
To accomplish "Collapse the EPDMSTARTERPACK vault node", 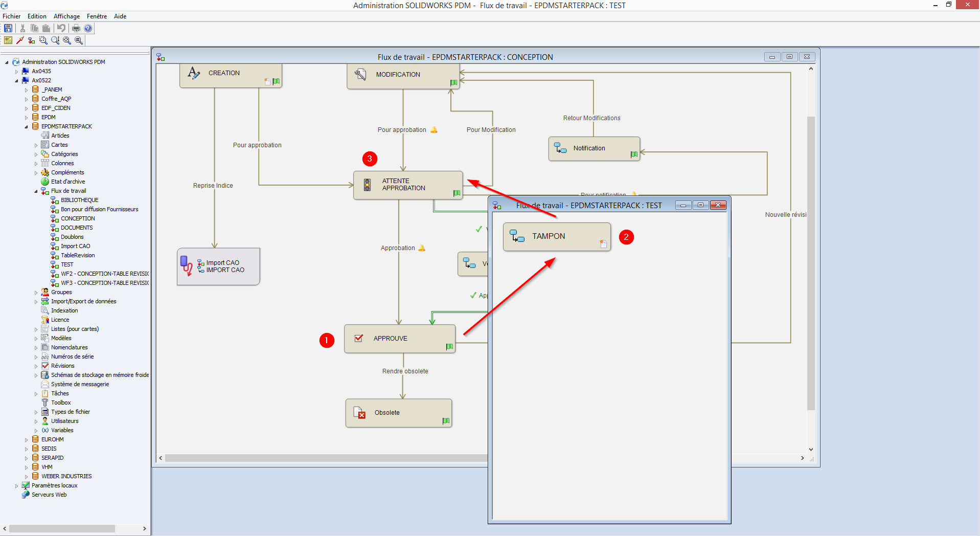I will coord(26,127).
